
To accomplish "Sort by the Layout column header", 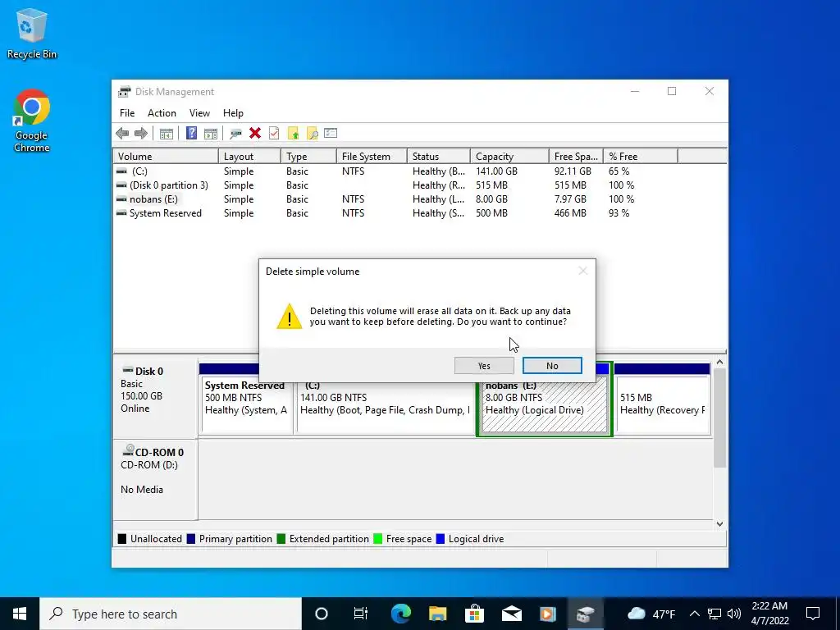I will [x=249, y=157].
